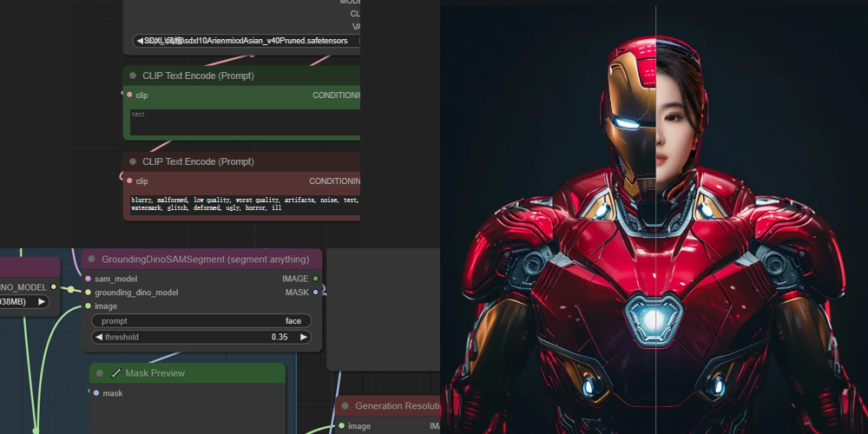Screen dimensions: 868x434
Task: Select previous checkpoint with left arrow
Action: click(140, 41)
